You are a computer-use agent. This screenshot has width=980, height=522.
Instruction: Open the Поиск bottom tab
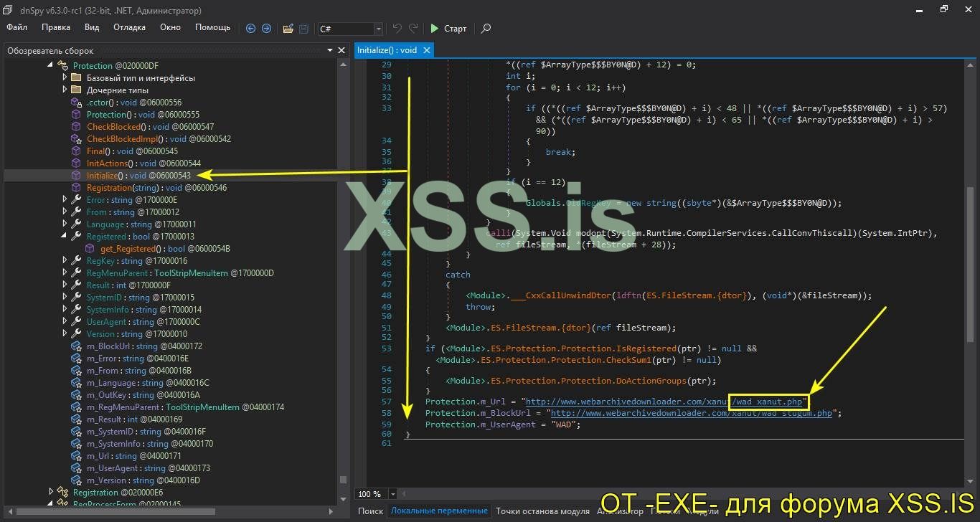pos(370,511)
